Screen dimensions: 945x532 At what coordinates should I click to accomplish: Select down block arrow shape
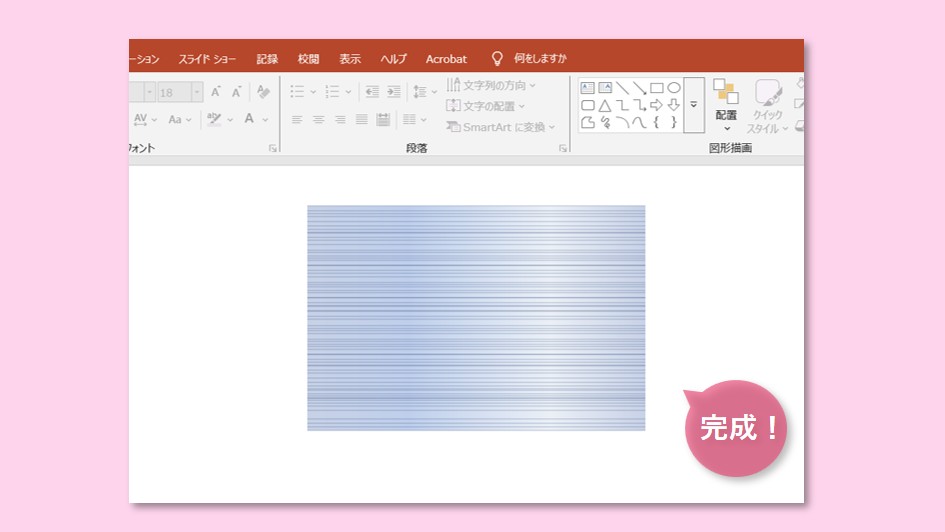point(674,105)
